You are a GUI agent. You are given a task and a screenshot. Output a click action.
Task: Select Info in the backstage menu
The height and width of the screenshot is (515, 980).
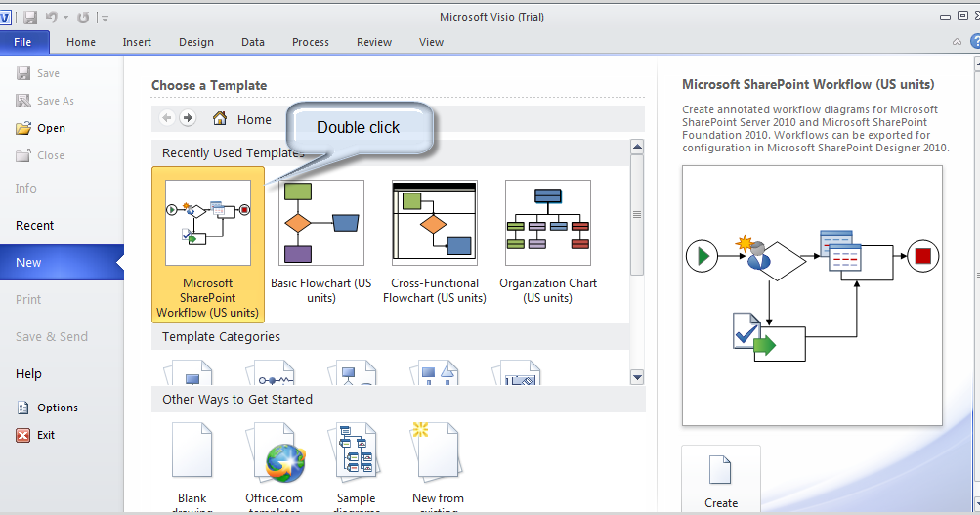26,189
